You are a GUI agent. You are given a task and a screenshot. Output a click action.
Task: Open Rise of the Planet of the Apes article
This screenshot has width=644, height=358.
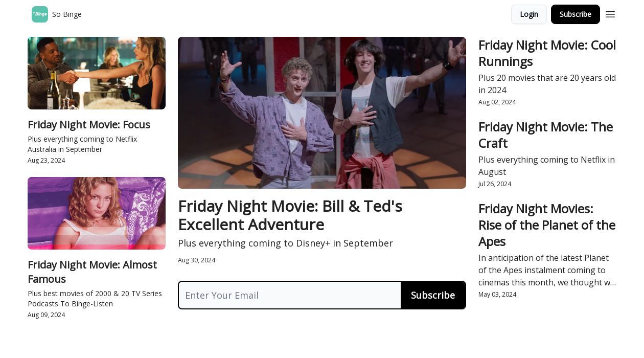click(x=547, y=225)
